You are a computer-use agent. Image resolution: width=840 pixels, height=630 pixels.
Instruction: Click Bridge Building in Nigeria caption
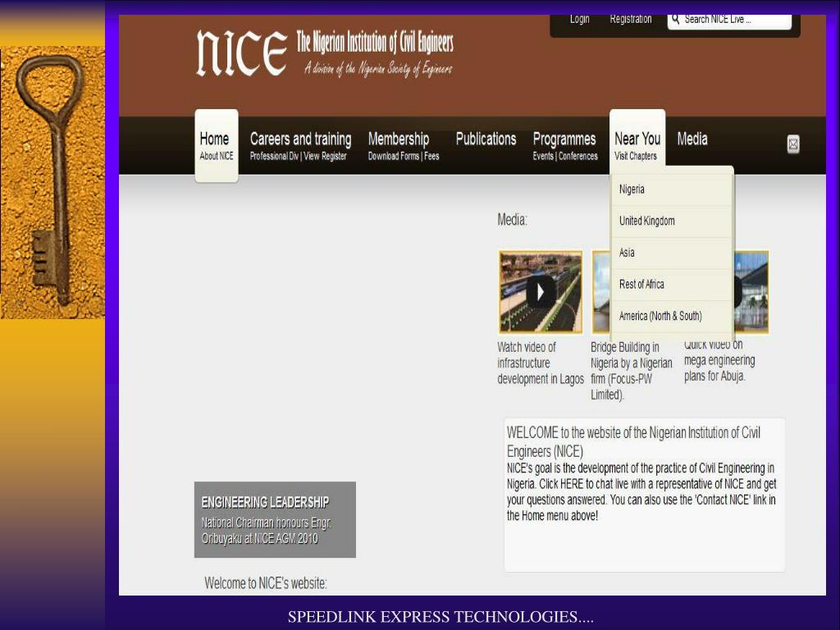pyautogui.click(x=632, y=371)
